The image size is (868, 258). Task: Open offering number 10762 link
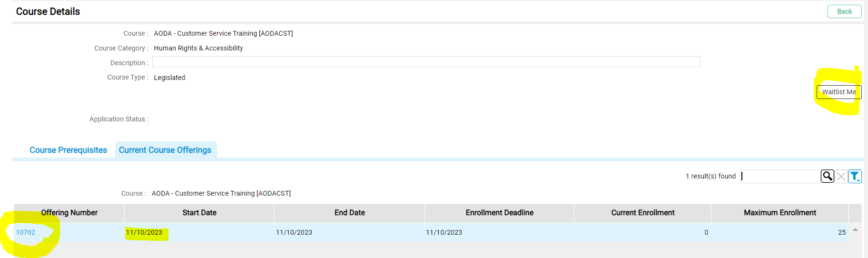(x=26, y=232)
